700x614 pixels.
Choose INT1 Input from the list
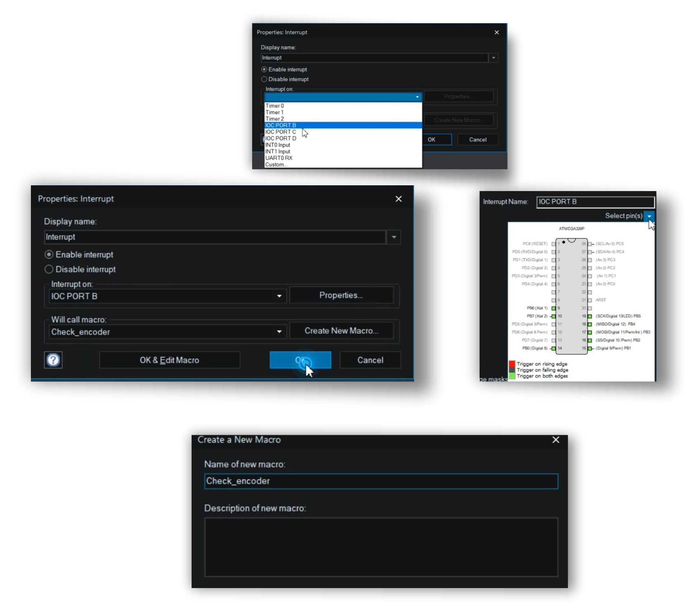click(343, 152)
